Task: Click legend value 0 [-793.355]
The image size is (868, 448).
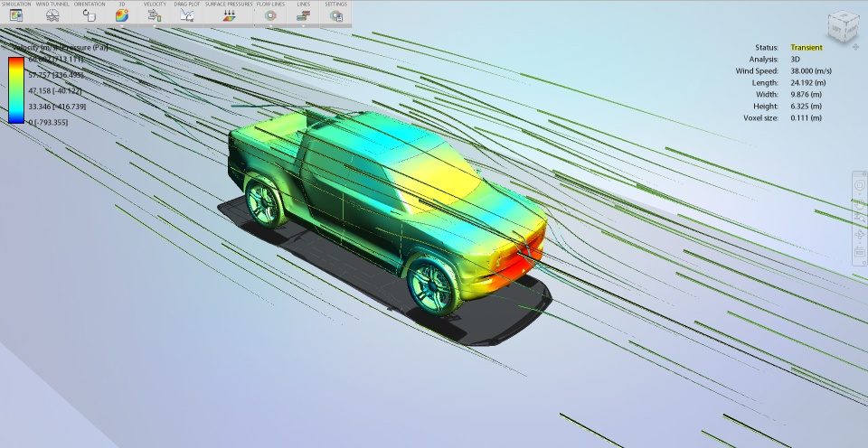Action: click(48, 123)
